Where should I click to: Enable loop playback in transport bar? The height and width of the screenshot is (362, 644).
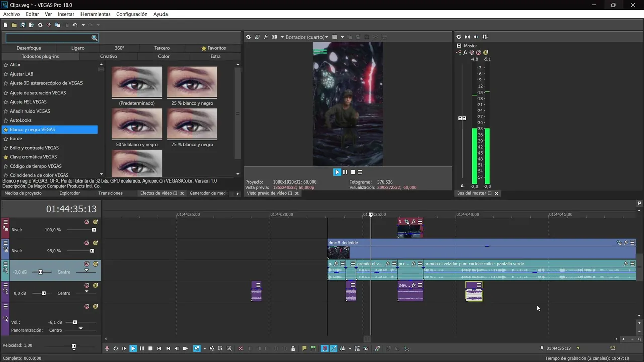click(x=116, y=348)
